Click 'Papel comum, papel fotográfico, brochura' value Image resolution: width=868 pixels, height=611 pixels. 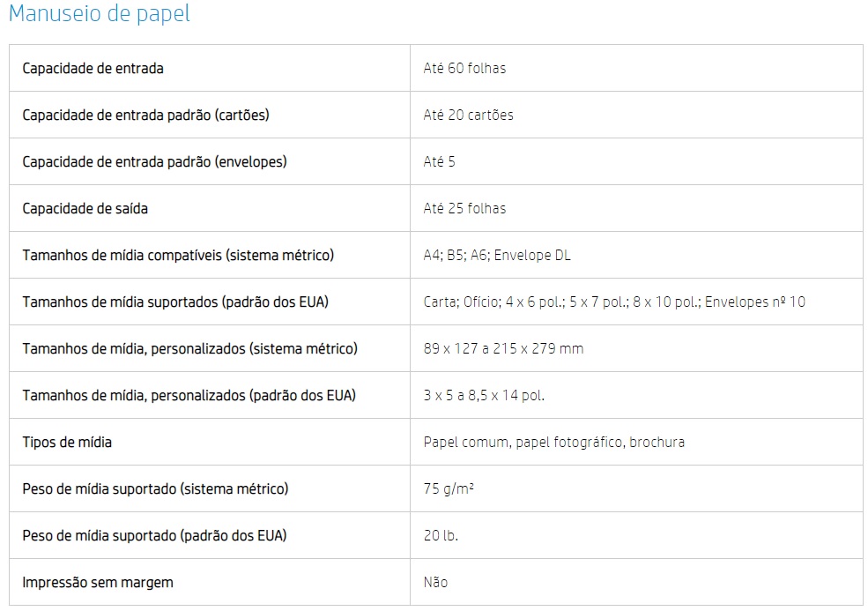point(553,442)
